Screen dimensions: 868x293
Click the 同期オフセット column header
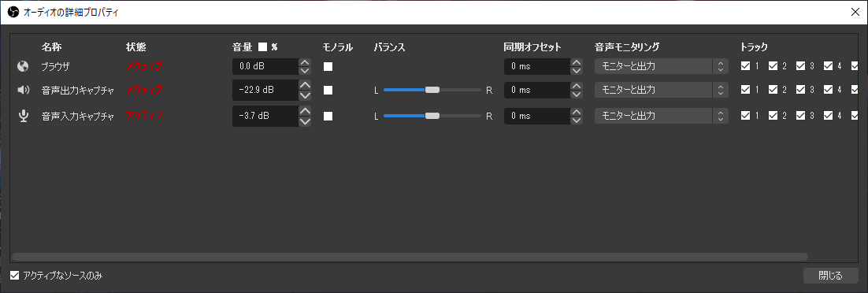tap(532, 47)
